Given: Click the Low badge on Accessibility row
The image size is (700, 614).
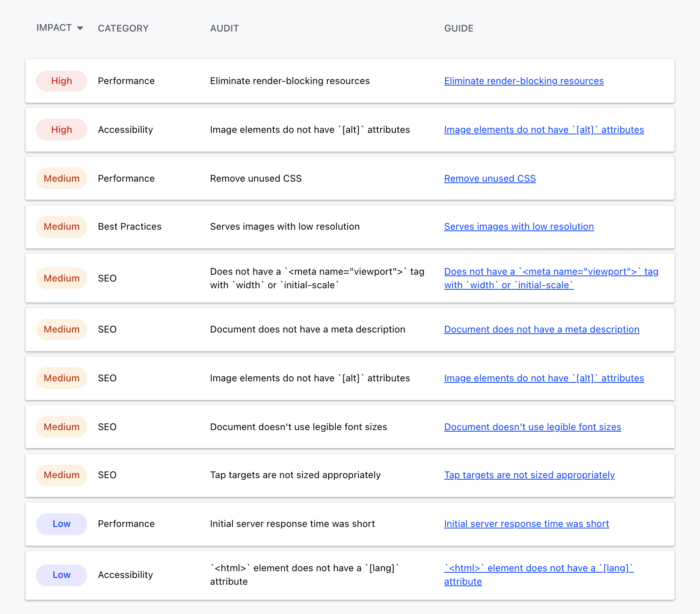Looking at the screenshot, I should (x=62, y=575).
